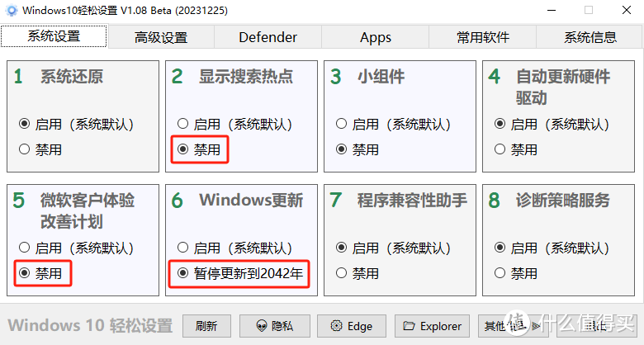
Task: Open the Defender tab
Action: click(x=268, y=37)
